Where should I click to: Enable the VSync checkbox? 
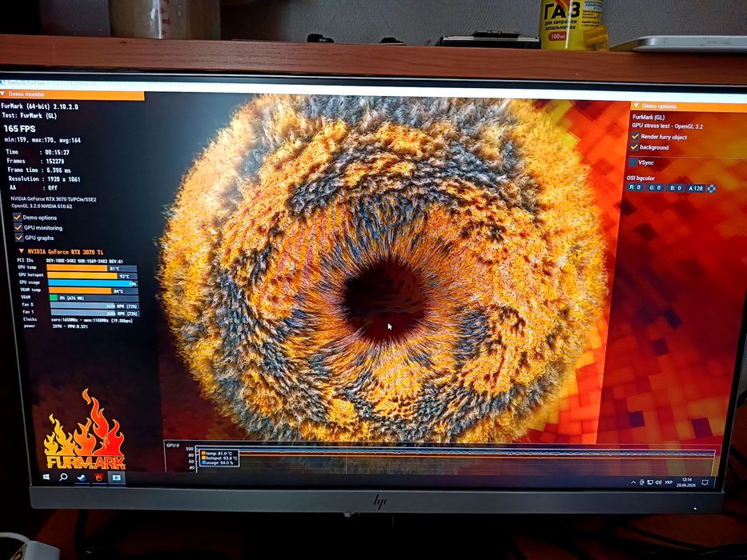pyautogui.click(x=633, y=162)
